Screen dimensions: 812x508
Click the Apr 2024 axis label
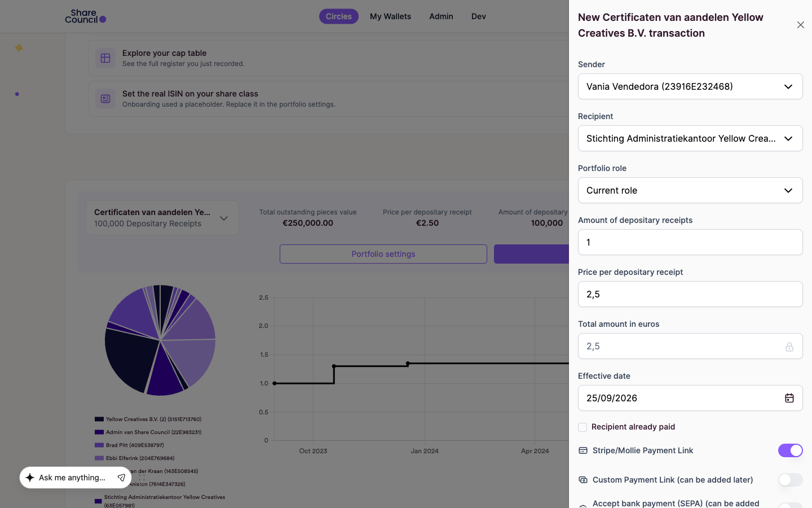point(535,451)
